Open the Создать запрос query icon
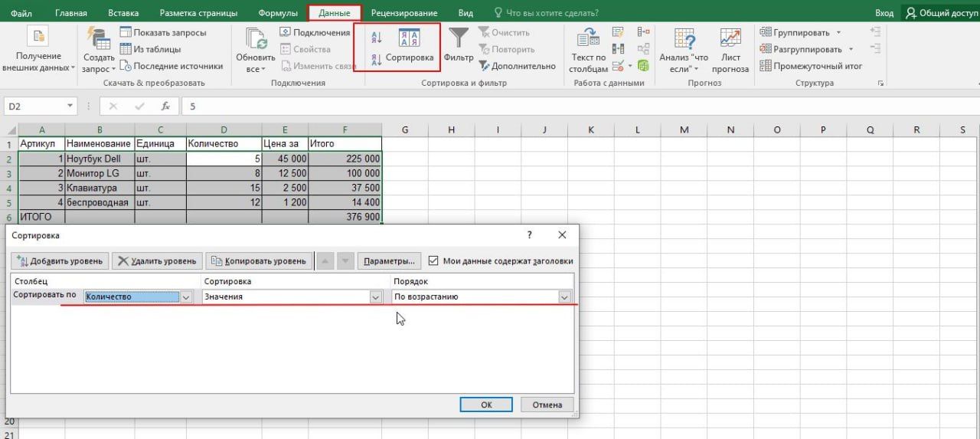Screen dimensions: 980x439 click(99, 38)
